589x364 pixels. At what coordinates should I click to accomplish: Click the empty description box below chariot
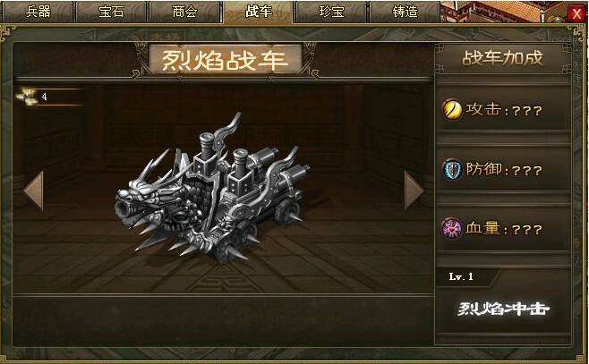click(x=223, y=321)
